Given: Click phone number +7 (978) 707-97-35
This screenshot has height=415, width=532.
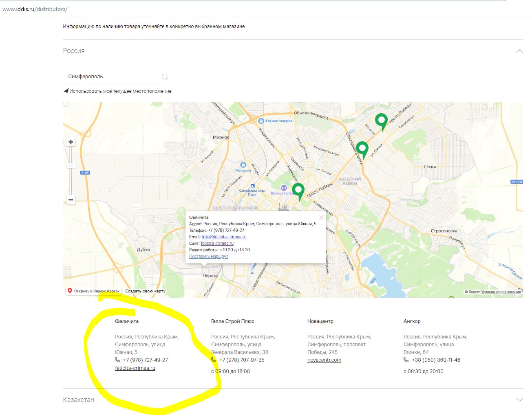Looking at the screenshot, I should tap(242, 360).
